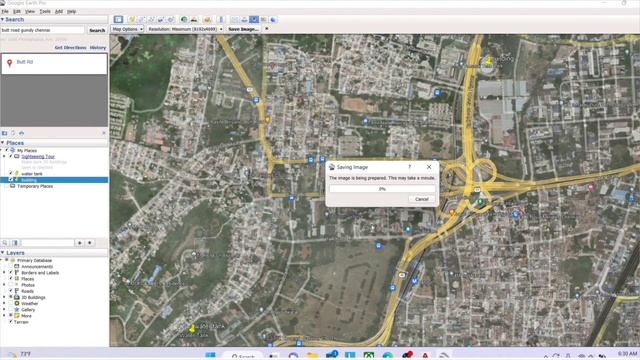The image size is (640, 360).
Task: Click the search icon below Places list
Action: pyautogui.click(x=5, y=243)
